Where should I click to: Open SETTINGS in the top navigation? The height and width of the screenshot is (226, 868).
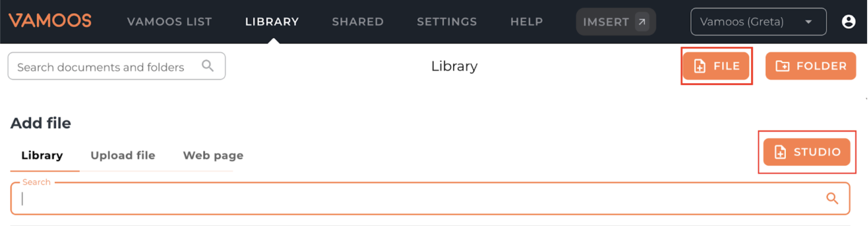(447, 22)
